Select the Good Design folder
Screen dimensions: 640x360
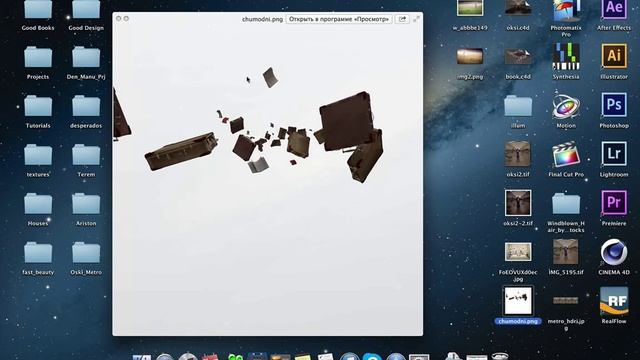[86, 9]
